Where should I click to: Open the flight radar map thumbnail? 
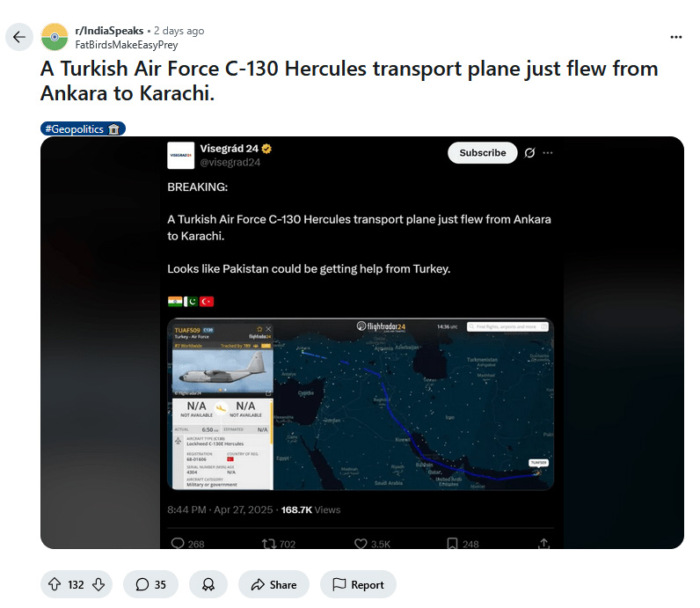point(361,403)
